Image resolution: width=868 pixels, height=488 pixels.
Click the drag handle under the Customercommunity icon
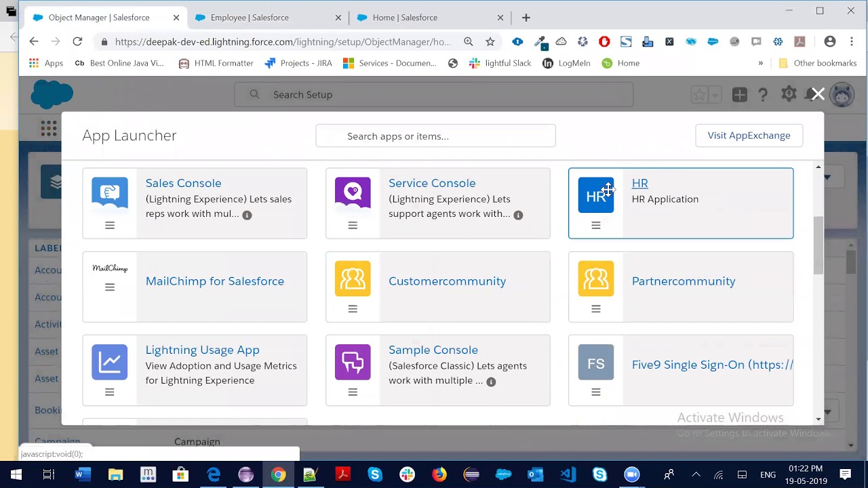[x=353, y=309]
